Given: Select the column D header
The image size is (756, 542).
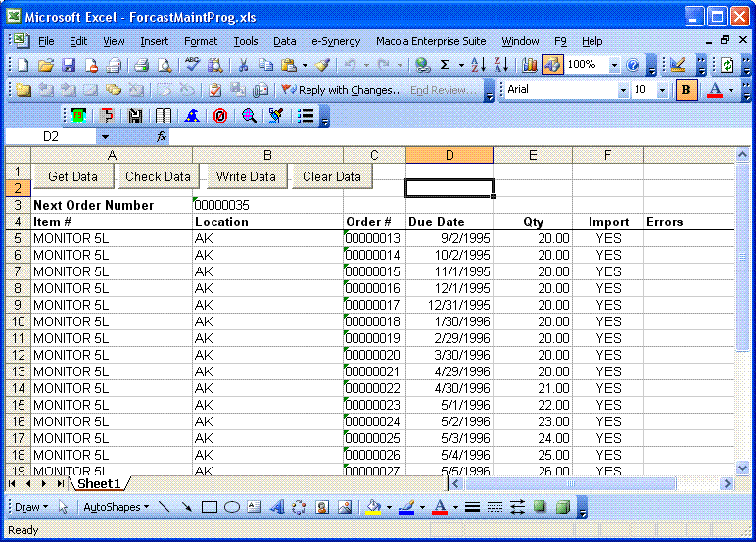Looking at the screenshot, I should [449, 155].
